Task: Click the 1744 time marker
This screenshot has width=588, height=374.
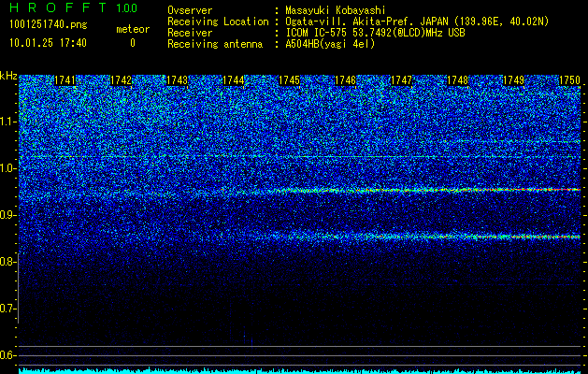Action: pos(234,80)
